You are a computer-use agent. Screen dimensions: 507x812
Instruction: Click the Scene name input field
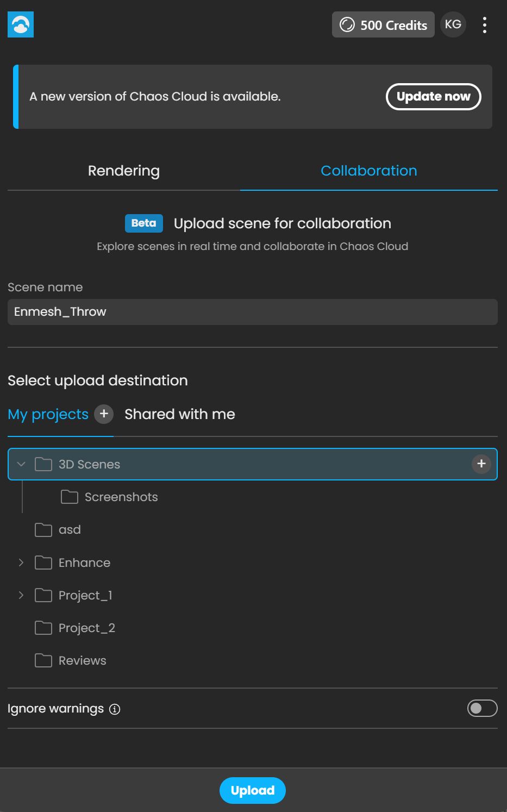click(x=253, y=312)
